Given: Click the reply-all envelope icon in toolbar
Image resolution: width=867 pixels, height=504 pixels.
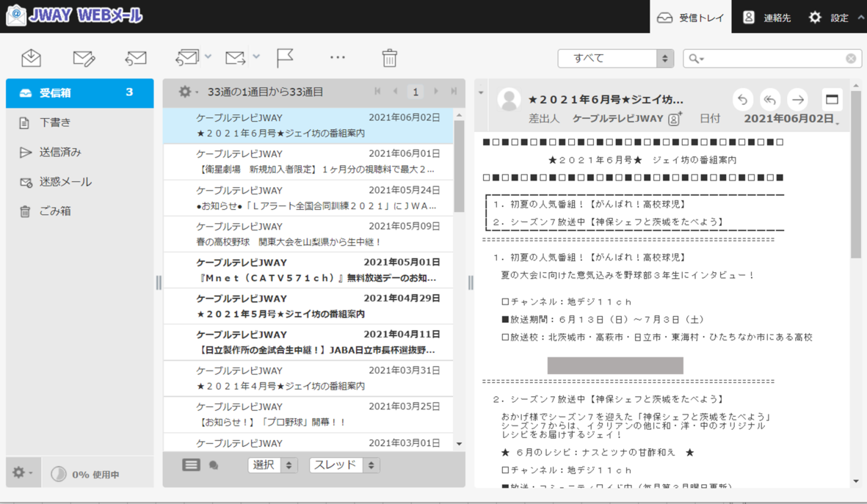Looking at the screenshot, I should [187, 57].
